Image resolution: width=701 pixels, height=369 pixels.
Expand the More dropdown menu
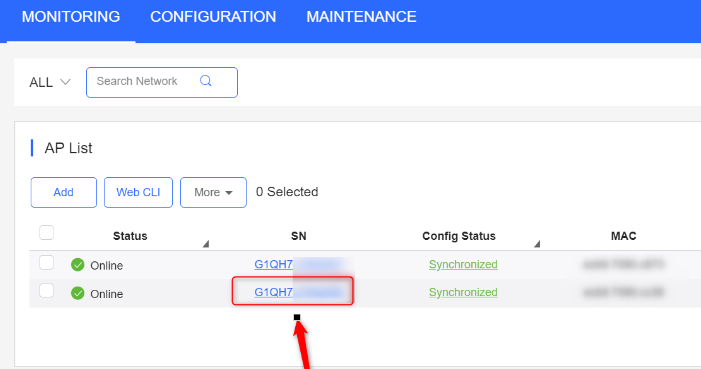click(x=213, y=192)
